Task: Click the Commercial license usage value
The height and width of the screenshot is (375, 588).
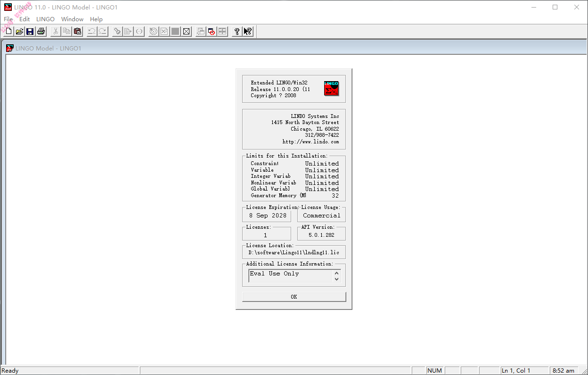Action: tap(321, 216)
